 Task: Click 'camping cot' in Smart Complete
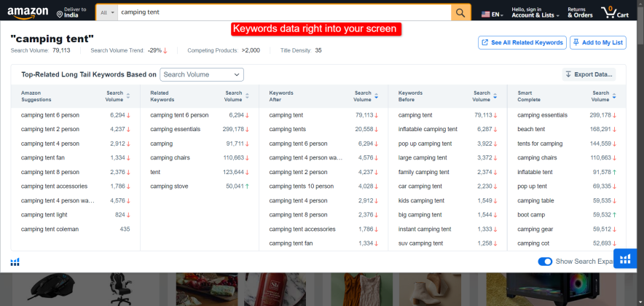tap(533, 243)
